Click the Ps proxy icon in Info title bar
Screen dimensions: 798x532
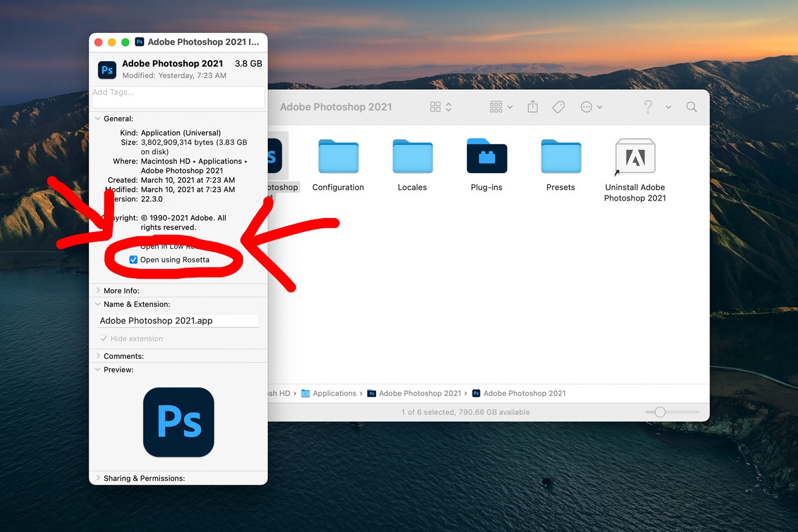click(x=140, y=42)
